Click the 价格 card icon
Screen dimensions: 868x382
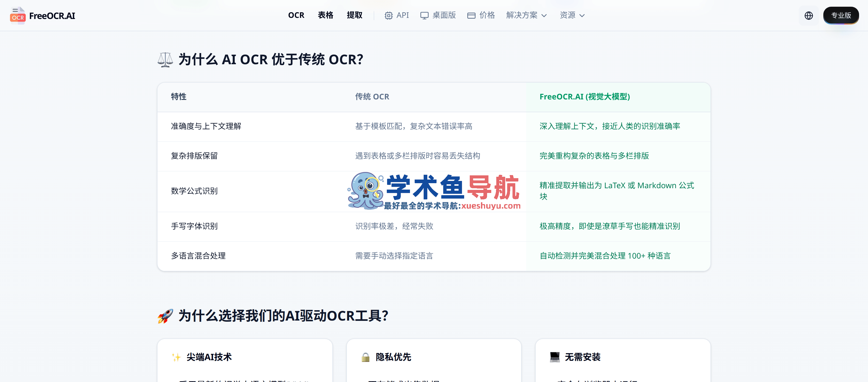point(471,15)
